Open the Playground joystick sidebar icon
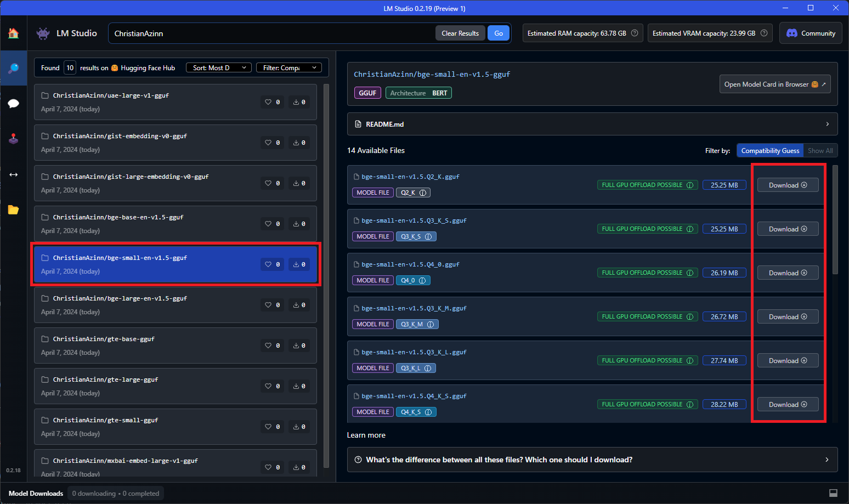 13,139
